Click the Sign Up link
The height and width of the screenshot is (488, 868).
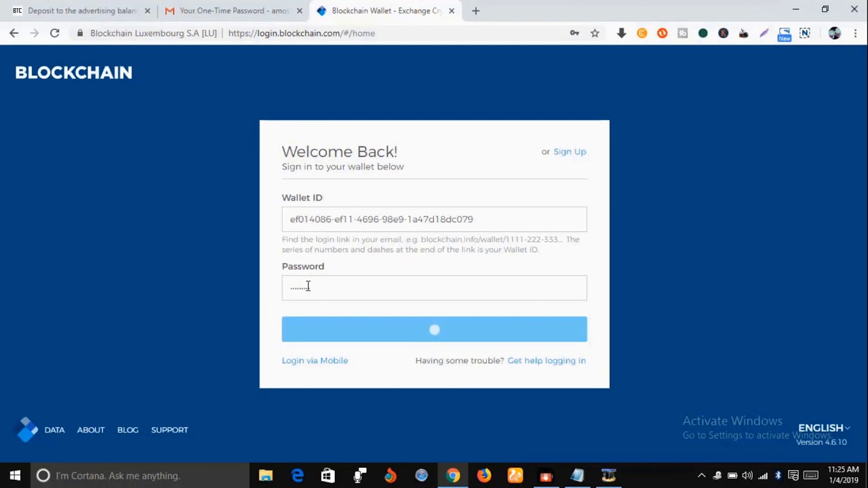[x=570, y=151]
